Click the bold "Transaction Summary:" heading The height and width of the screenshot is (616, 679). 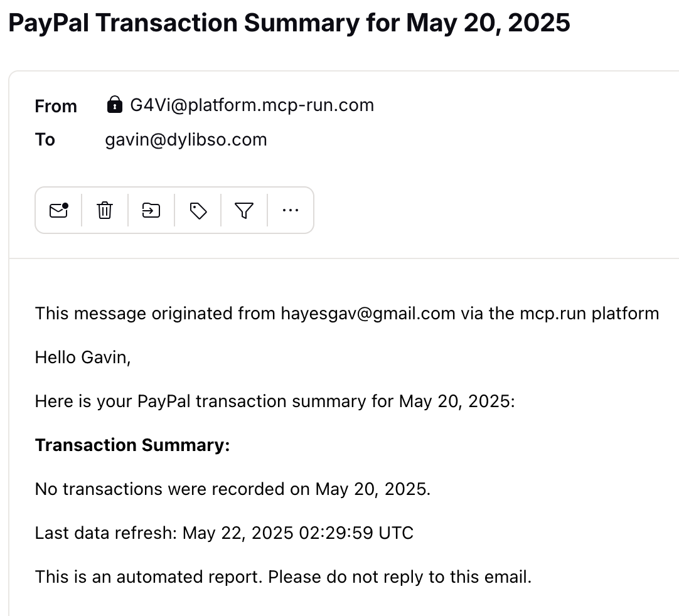coord(132,445)
